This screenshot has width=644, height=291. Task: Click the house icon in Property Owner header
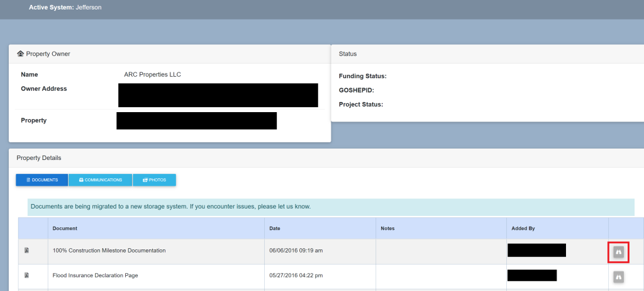20,54
